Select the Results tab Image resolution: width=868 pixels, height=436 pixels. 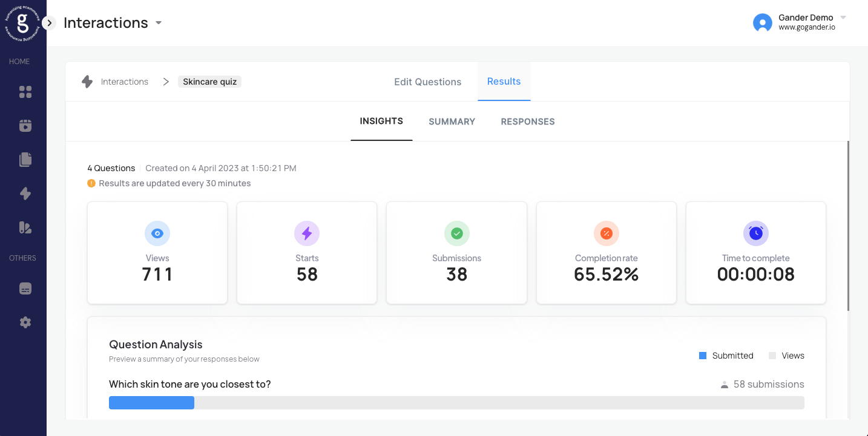coord(504,81)
